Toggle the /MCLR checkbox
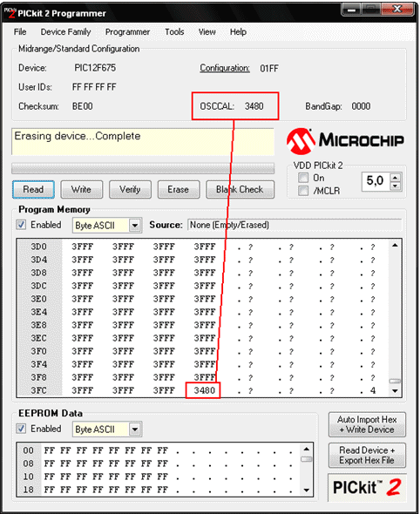This screenshot has width=420, height=514. point(303,191)
